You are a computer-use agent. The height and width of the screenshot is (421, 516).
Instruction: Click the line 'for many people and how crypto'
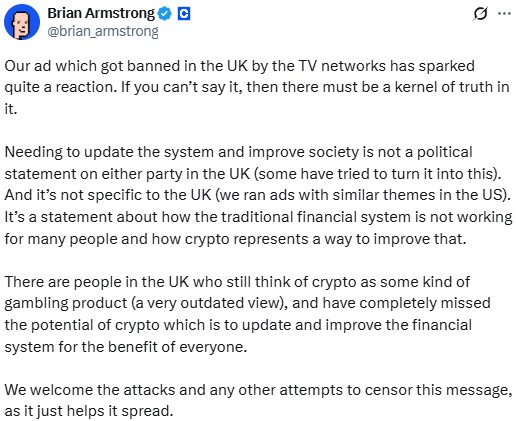[x=235, y=239]
